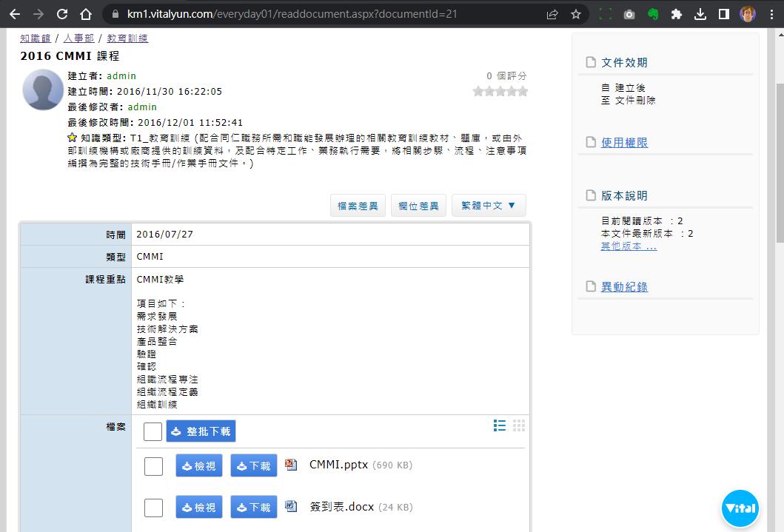
Task: Tick the checkbox for 簽到表.docx
Action: click(153, 508)
